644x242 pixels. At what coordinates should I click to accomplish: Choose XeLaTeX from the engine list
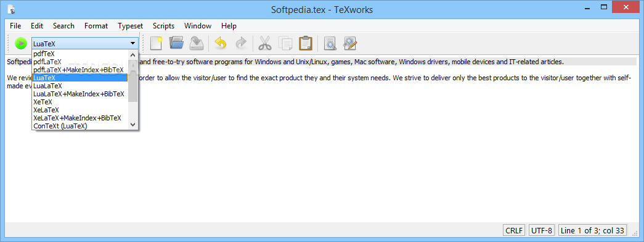(x=80, y=110)
